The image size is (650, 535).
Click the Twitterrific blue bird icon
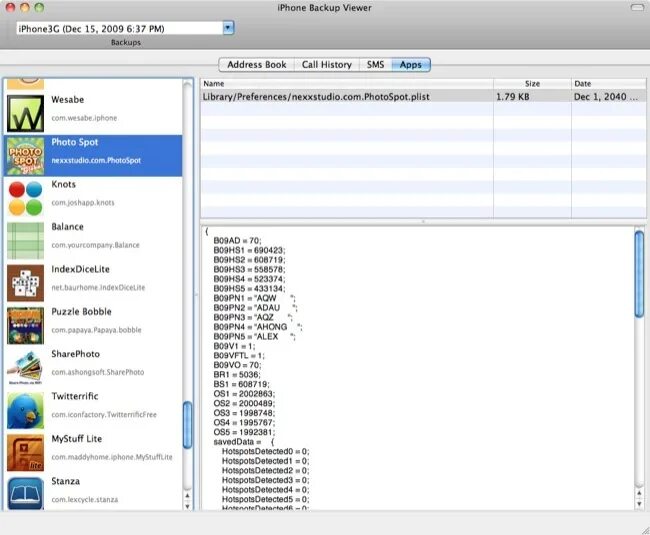[x=25, y=410]
